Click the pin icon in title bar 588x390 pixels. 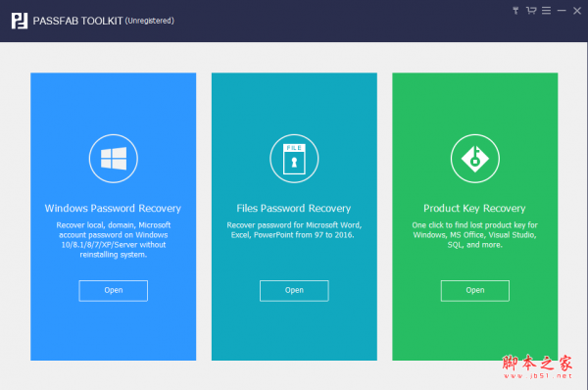coord(516,11)
